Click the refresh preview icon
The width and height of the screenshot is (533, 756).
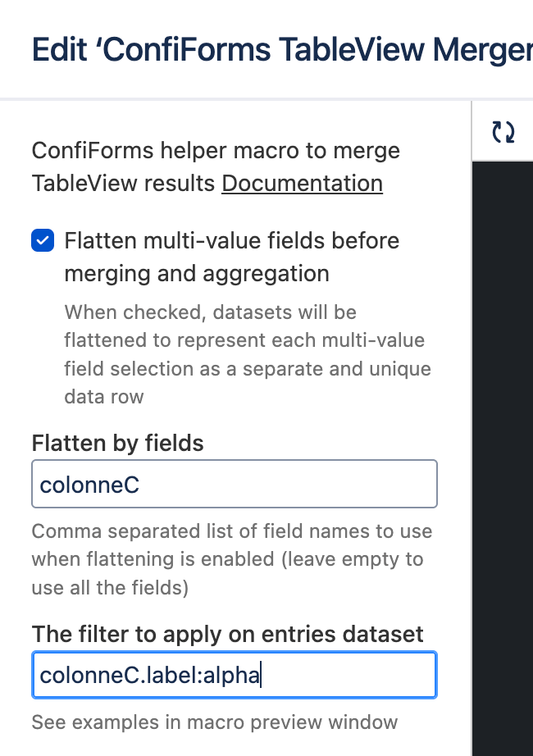click(503, 132)
